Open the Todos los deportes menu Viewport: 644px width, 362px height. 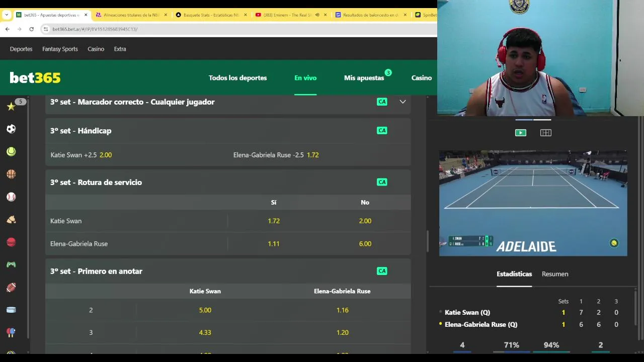pos(238,78)
